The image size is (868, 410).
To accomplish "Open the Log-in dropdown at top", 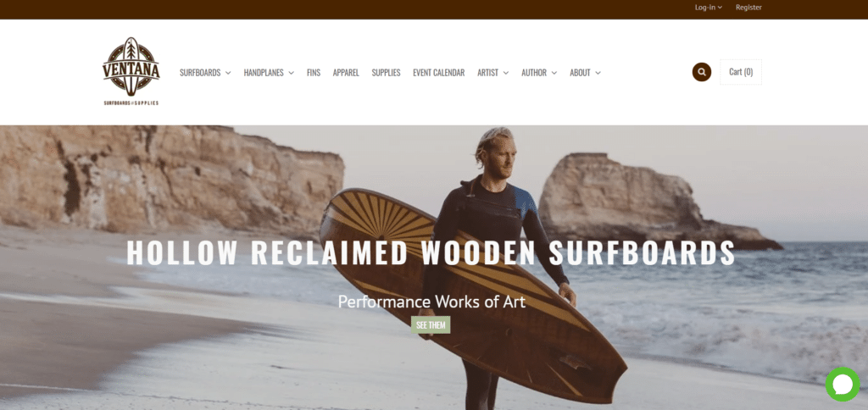I will (x=709, y=7).
